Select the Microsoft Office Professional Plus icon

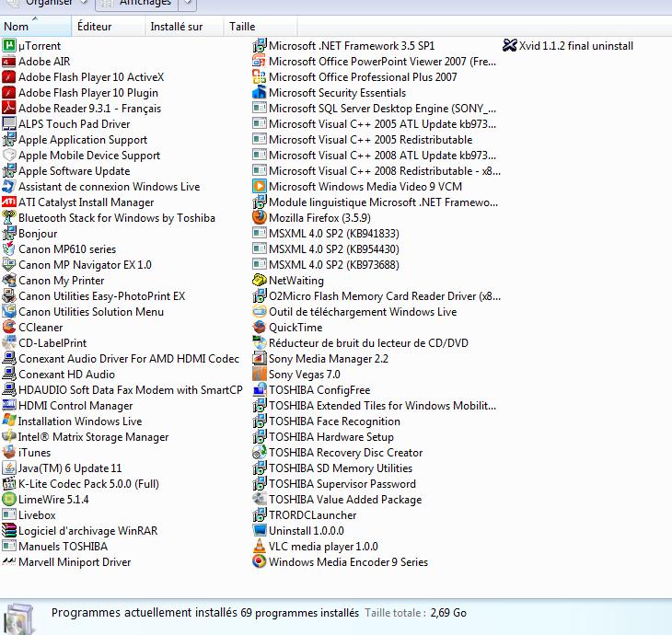pyautogui.click(x=260, y=76)
